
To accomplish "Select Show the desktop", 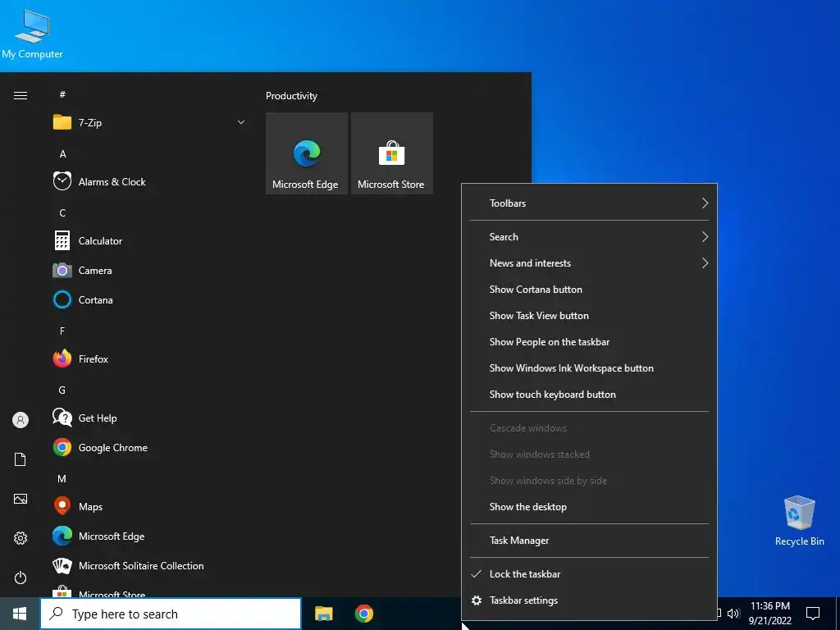I will pos(589,507).
